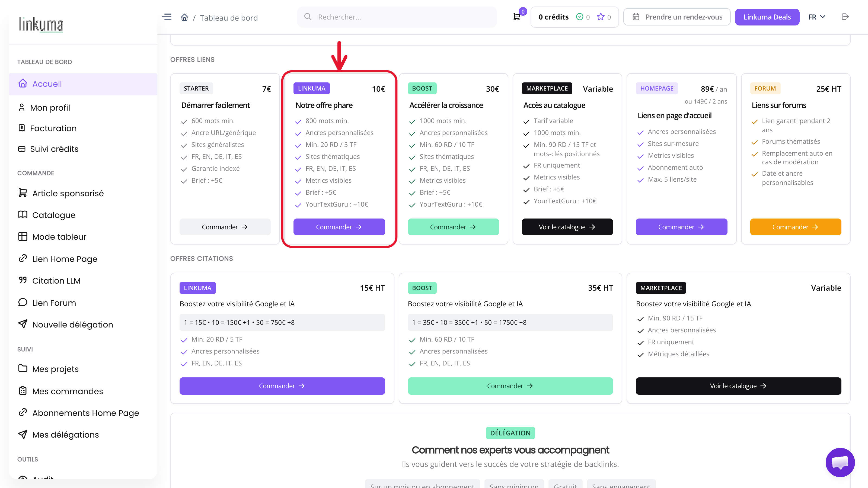The height and width of the screenshot is (488, 868).
Task: Click Commander on the Starter offer
Action: pos(225,227)
